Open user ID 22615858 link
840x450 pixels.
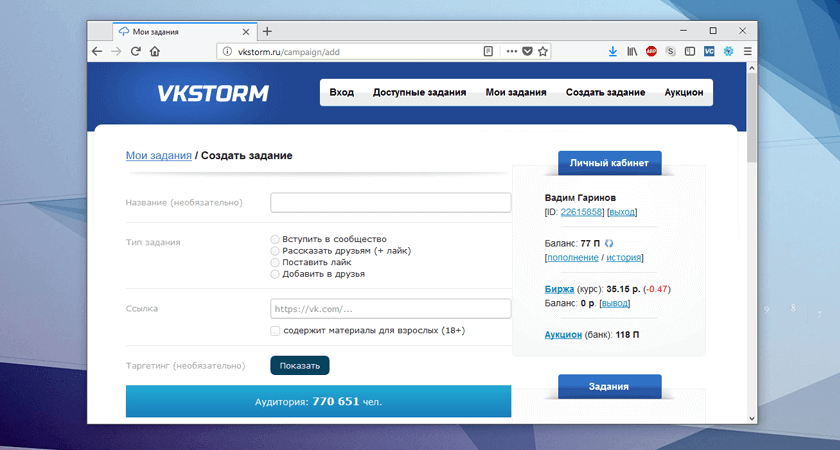click(x=581, y=212)
